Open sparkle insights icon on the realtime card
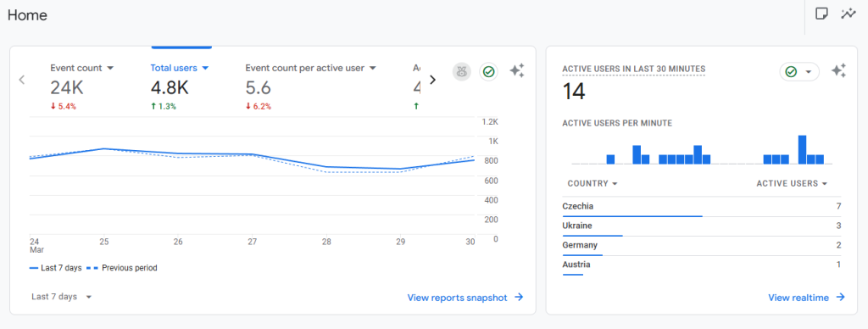Image resolution: width=868 pixels, height=329 pixels. click(838, 71)
